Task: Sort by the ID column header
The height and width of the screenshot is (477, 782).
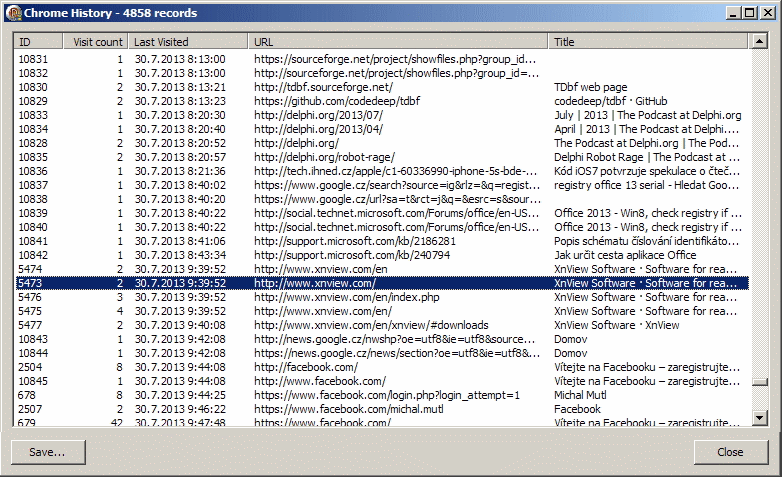Action: click(x=38, y=42)
